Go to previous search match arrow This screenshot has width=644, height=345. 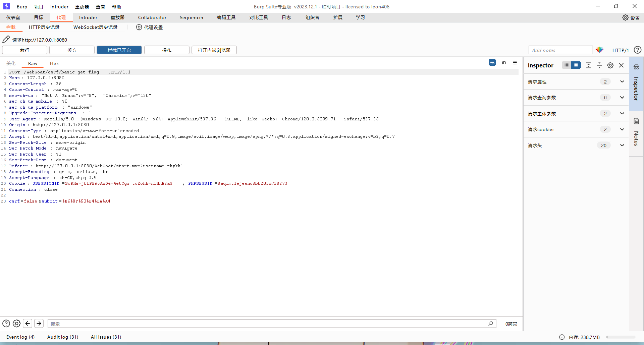point(28,323)
